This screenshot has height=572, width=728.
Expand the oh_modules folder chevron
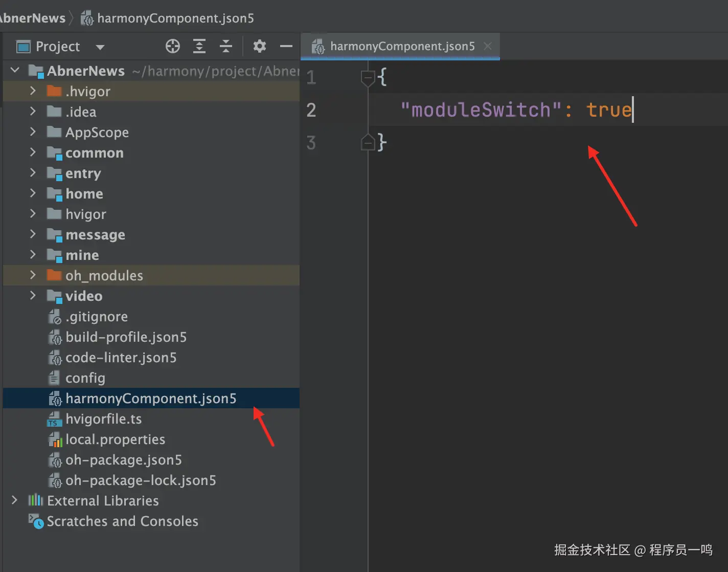[x=33, y=275]
